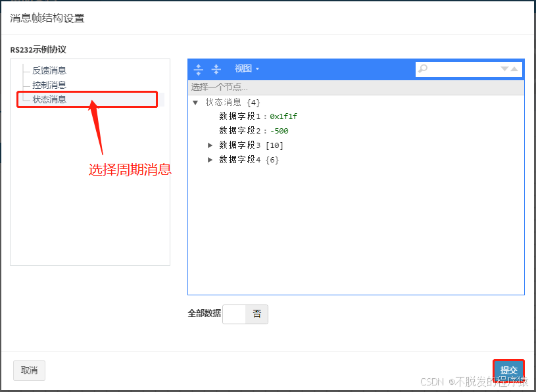Jump to next search result arrow

[504, 69]
